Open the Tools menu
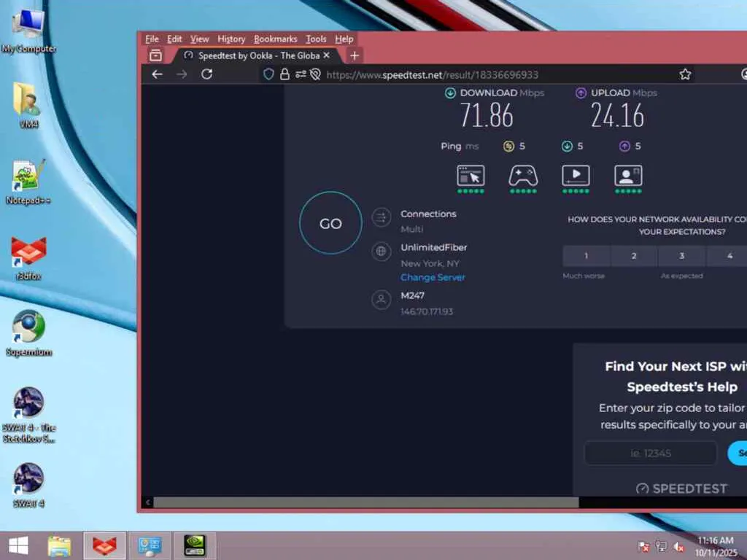The height and width of the screenshot is (560, 747). pos(316,39)
